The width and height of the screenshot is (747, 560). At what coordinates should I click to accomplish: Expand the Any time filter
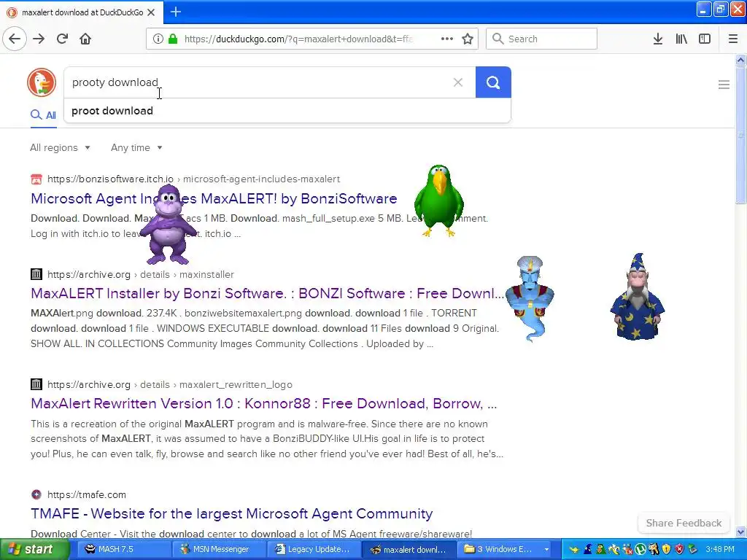[x=136, y=147]
